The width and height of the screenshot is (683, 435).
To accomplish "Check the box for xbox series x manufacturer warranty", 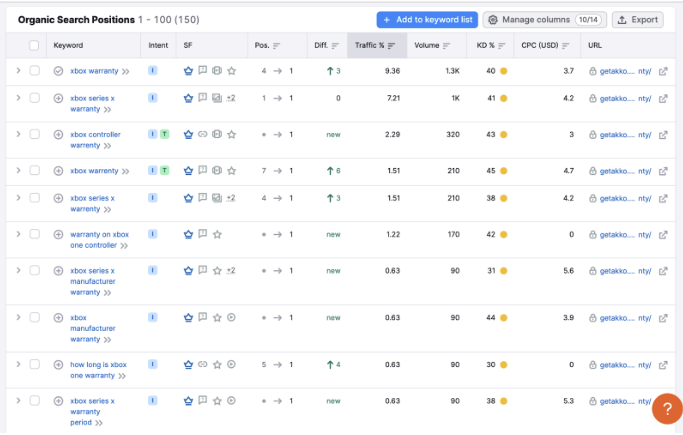I will click(34, 270).
